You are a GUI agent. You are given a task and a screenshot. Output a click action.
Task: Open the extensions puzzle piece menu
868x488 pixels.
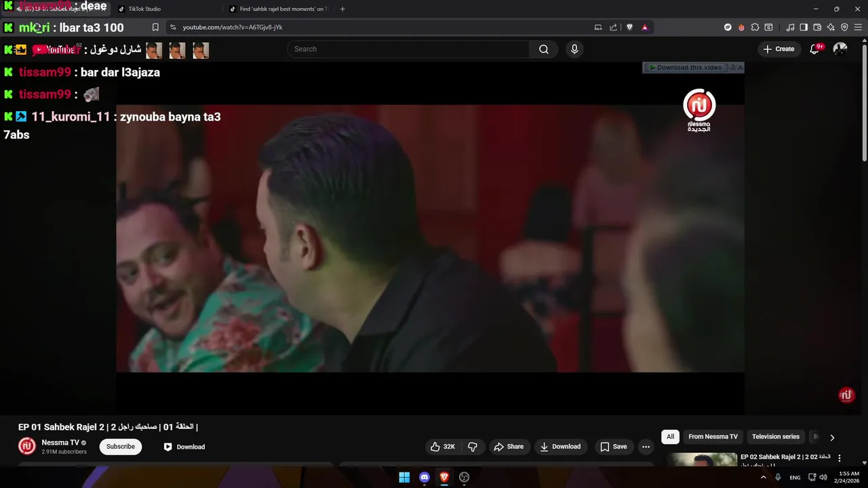point(755,27)
